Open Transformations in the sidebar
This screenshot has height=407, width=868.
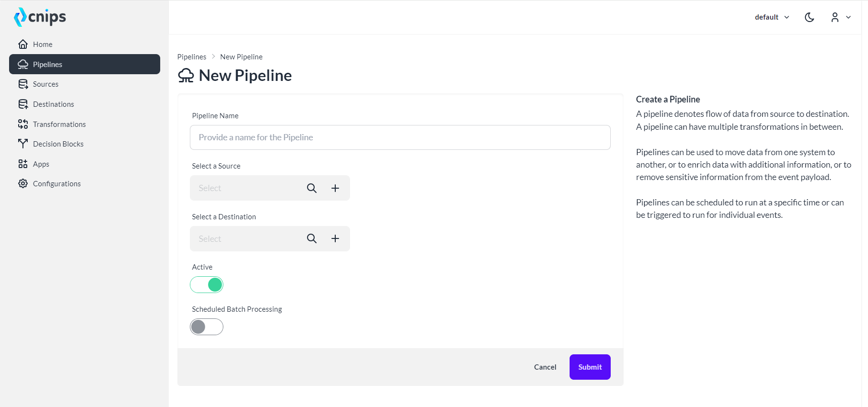tap(85, 124)
